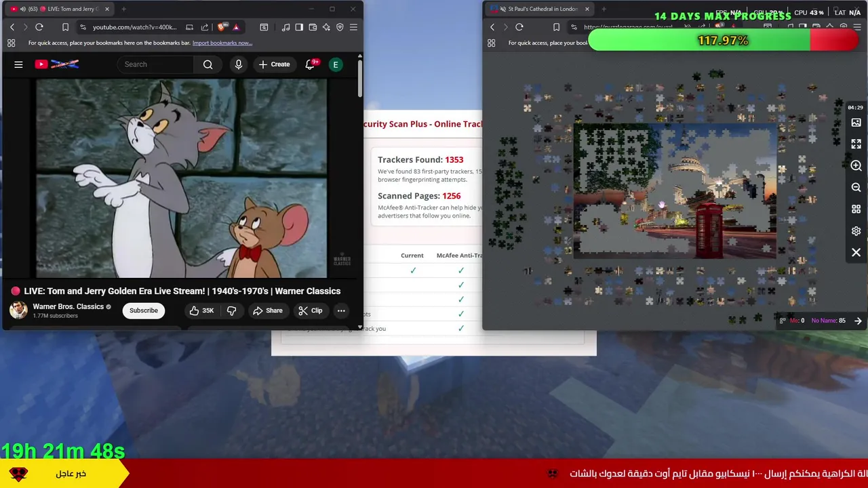Image resolution: width=868 pixels, height=488 pixels.
Task: Open YouTube notifications bell
Action: click(311, 64)
